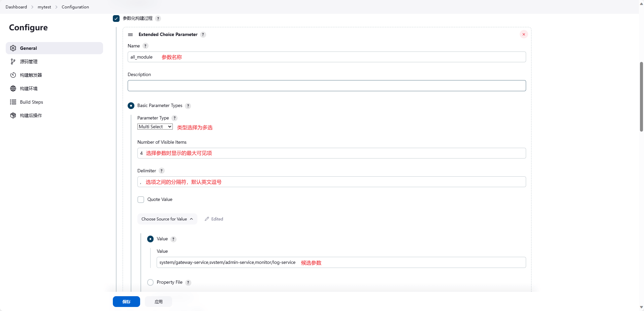Click help icon beside Basic Parameter Types
Screen dimensions: 644x311
(x=188, y=106)
